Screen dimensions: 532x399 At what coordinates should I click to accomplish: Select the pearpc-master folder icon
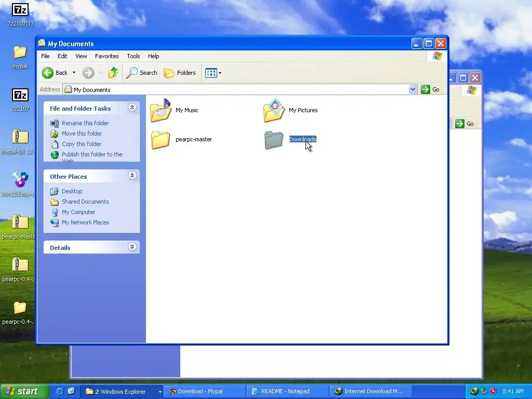point(160,139)
